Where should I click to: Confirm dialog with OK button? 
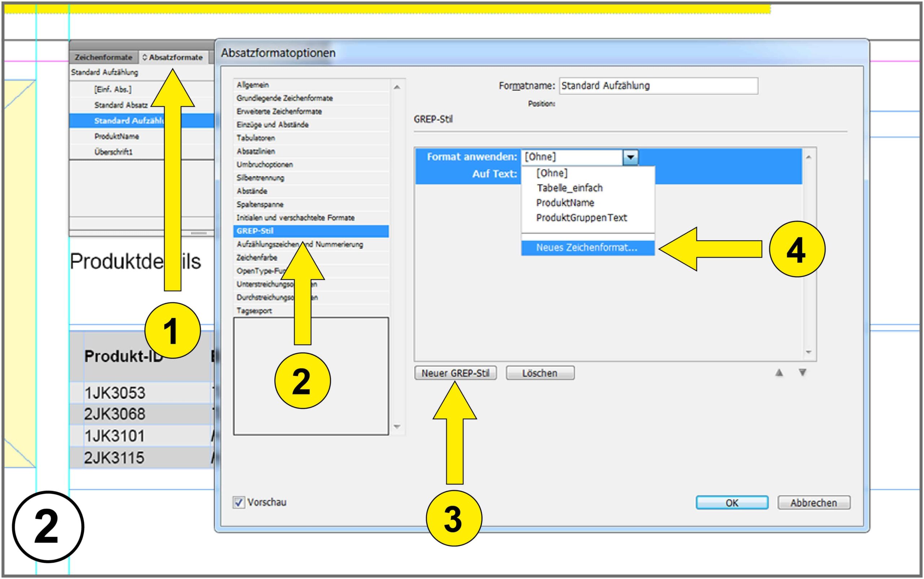(732, 503)
